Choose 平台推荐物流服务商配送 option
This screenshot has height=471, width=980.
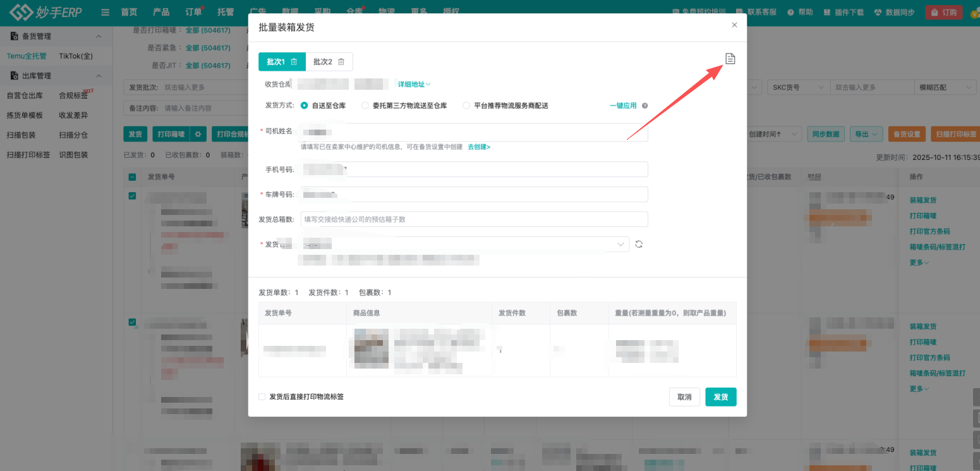point(467,106)
